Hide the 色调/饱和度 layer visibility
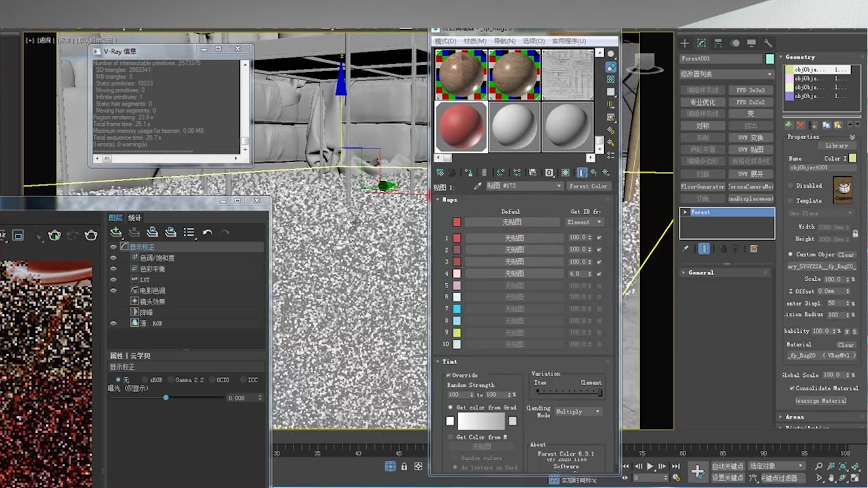868x488 pixels. tap(113, 258)
